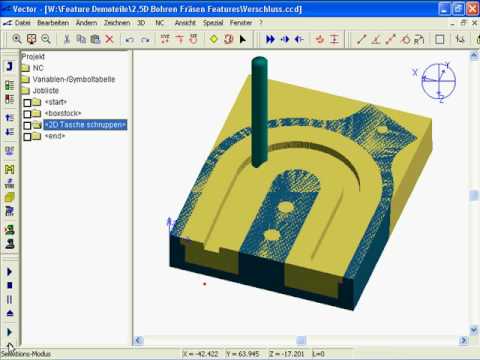Open the Bearbeiten menu

[x=53, y=23]
